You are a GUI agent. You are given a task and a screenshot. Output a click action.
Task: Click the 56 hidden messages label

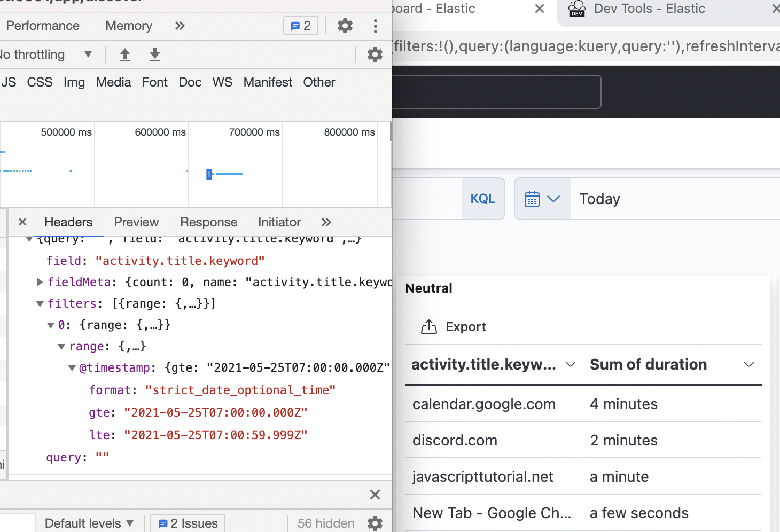[326, 523]
